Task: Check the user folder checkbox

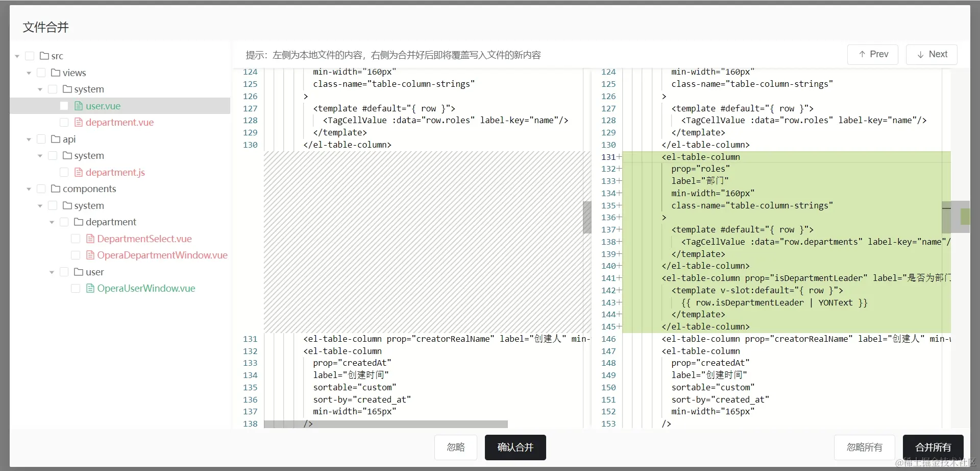Action: (x=64, y=272)
